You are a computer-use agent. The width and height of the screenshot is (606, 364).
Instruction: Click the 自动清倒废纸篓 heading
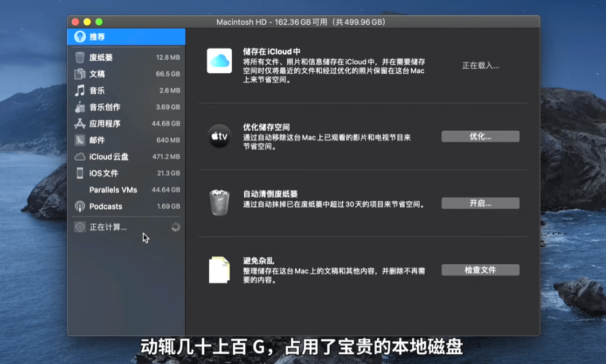[x=270, y=194]
